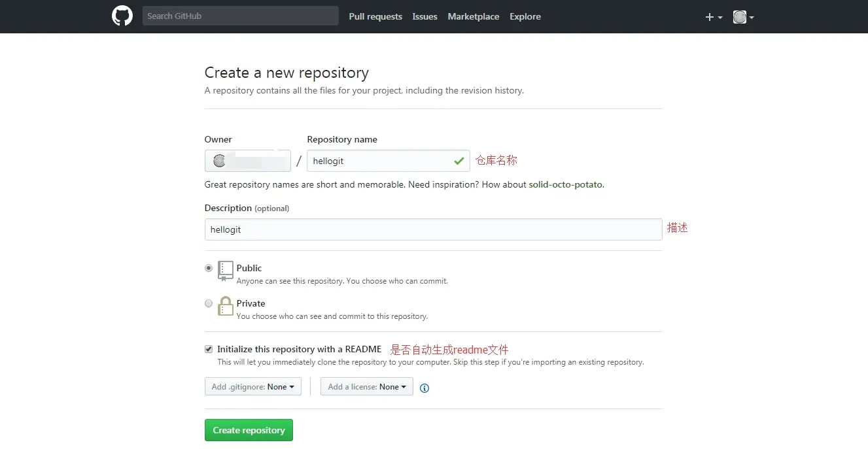Click the Private repository lock icon

click(226, 306)
